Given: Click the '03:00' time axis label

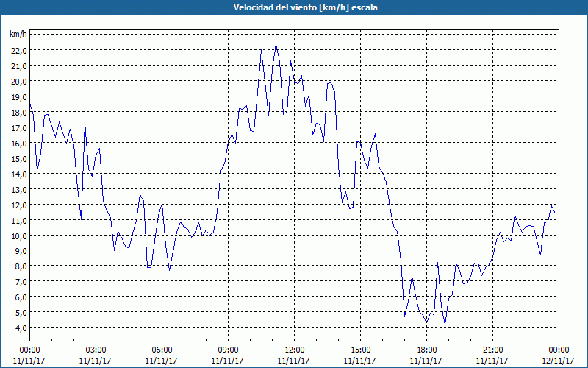Looking at the screenshot, I should coord(96,350).
